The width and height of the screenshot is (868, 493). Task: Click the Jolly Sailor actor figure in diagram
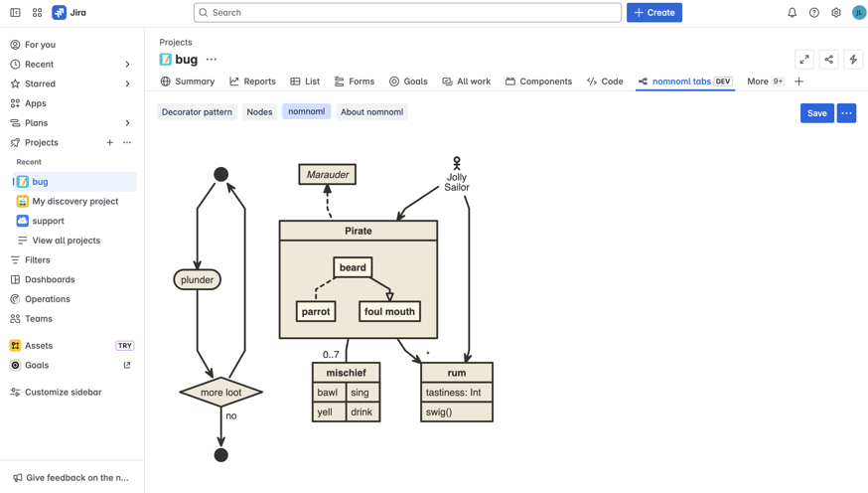[457, 163]
